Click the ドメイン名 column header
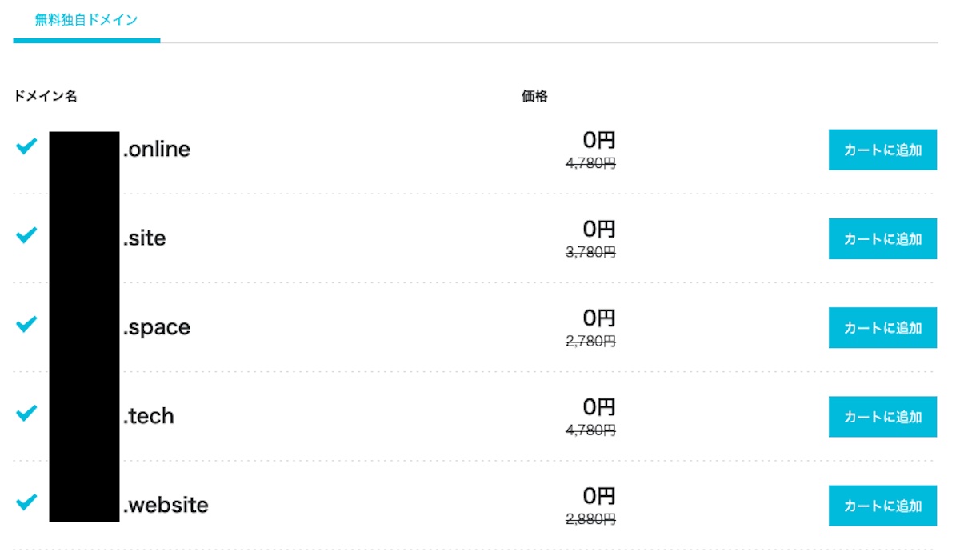This screenshot has height=560, width=960. pos(45,96)
